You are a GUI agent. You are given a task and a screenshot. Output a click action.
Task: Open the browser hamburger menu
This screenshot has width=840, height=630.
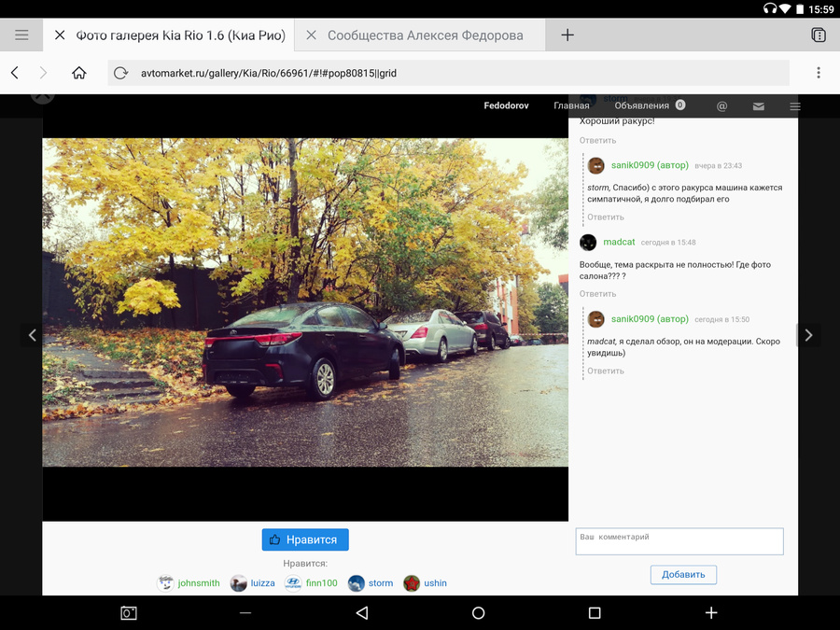pyautogui.click(x=21, y=35)
